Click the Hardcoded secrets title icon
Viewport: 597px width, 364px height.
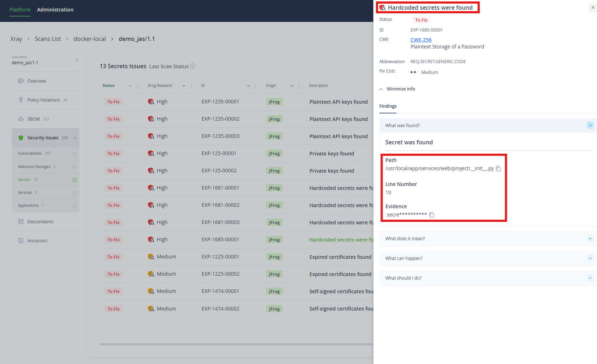(383, 8)
